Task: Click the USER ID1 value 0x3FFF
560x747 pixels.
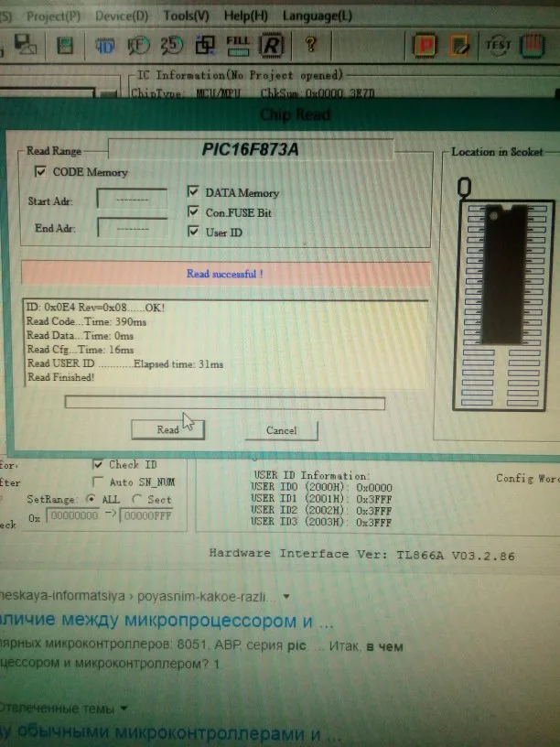Action: pos(374,499)
